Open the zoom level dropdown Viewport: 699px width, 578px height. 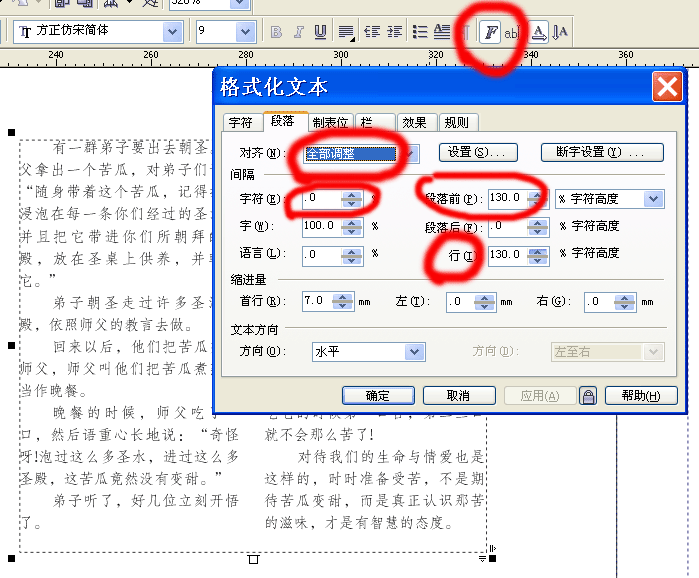239,4
